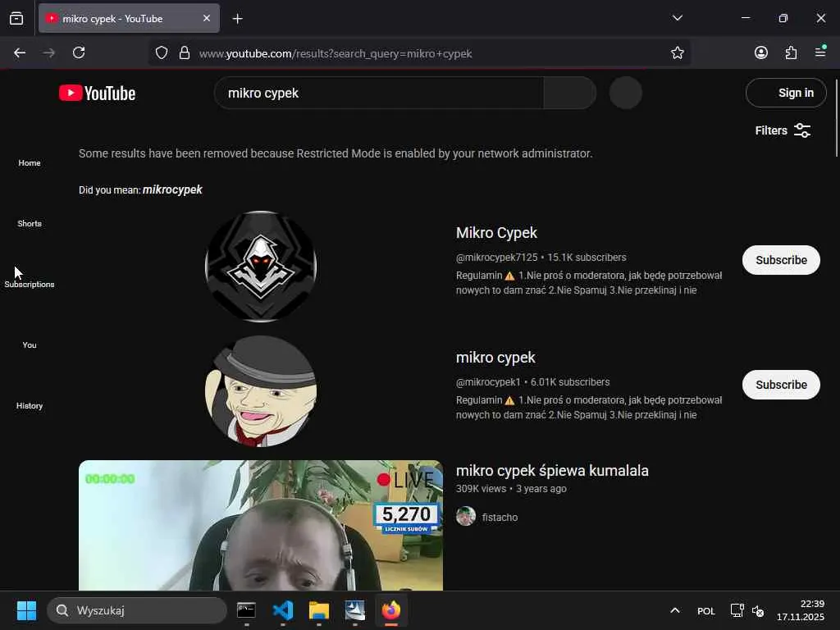Image resolution: width=840 pixels, height=630 pixels.
Task: Go to Home in the sidebar
Action: pyautogui.click(x=30, y=163)
